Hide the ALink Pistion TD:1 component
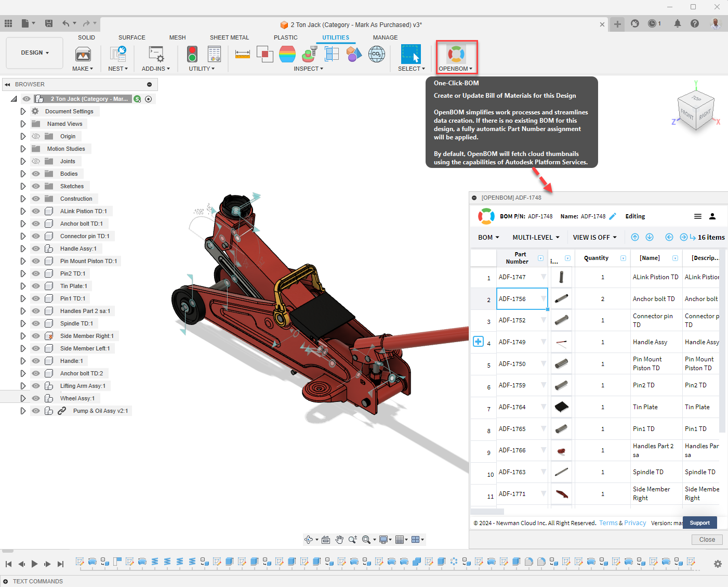Screen dimensions: 728x587 [x=36, y=211]
